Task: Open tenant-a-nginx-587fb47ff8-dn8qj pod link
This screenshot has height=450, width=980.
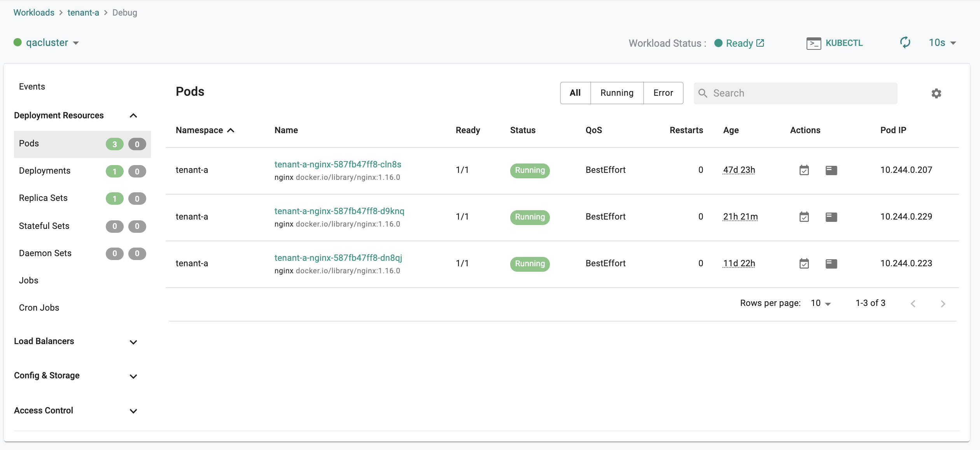Action: pos(338,257)
